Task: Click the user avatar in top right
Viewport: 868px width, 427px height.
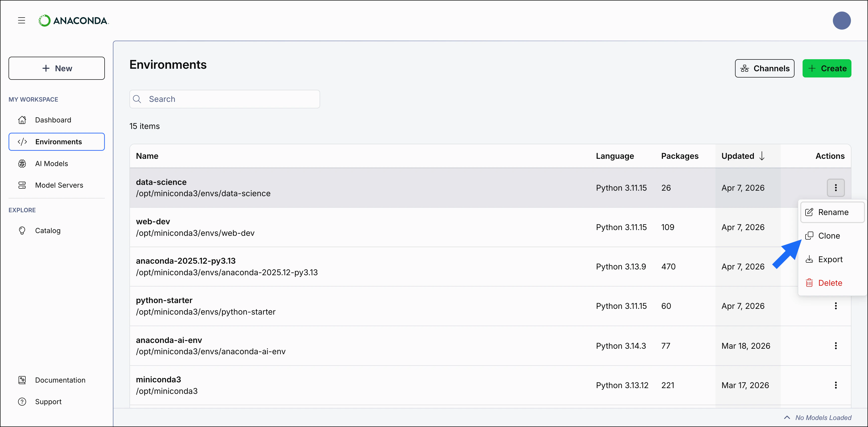Action: click(842, 20)
